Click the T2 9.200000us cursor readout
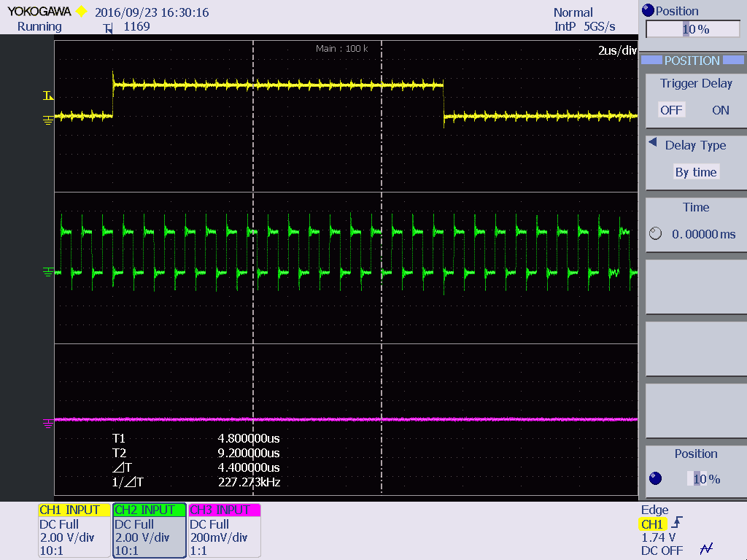 point(249,453)
